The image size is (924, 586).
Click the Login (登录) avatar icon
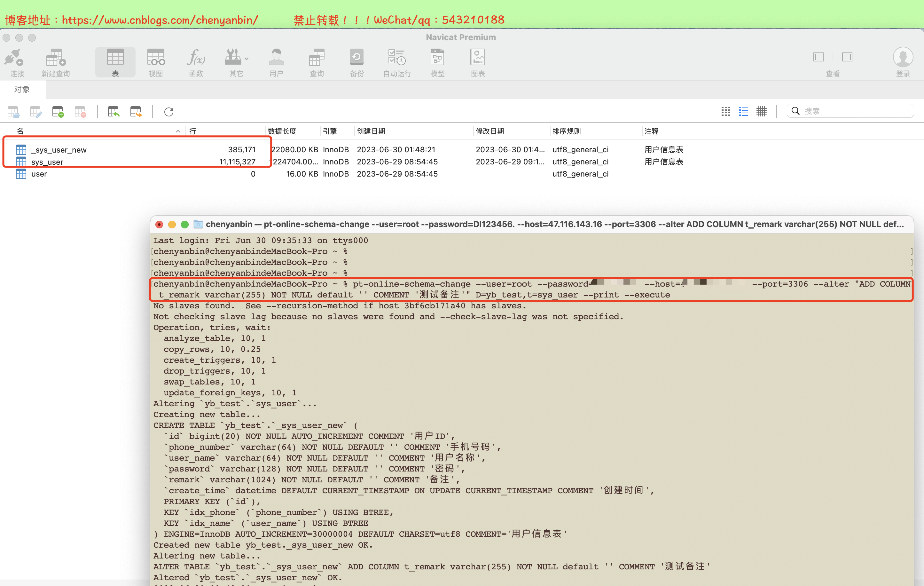pos(903,58)
